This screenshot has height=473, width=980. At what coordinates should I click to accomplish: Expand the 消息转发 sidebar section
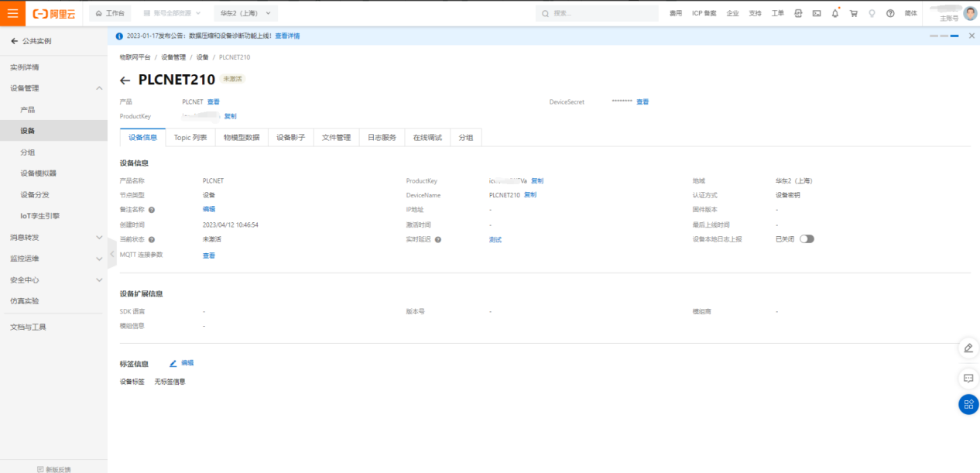(99, 238)
